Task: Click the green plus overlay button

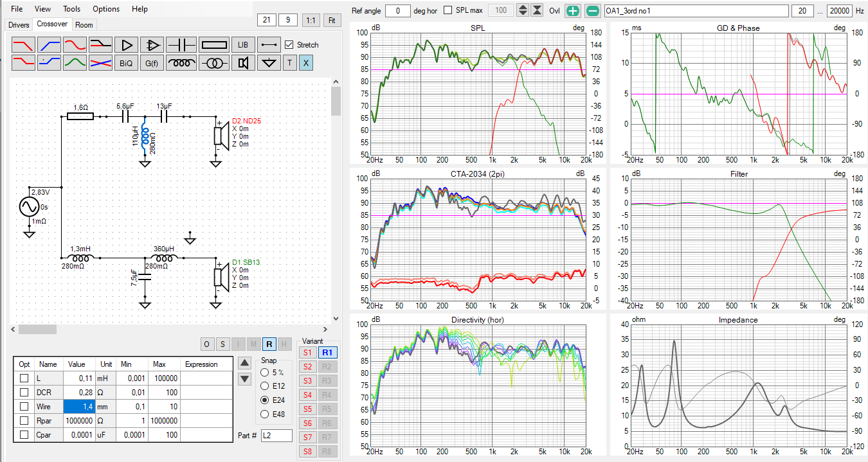Action: (x=574, y=11)
